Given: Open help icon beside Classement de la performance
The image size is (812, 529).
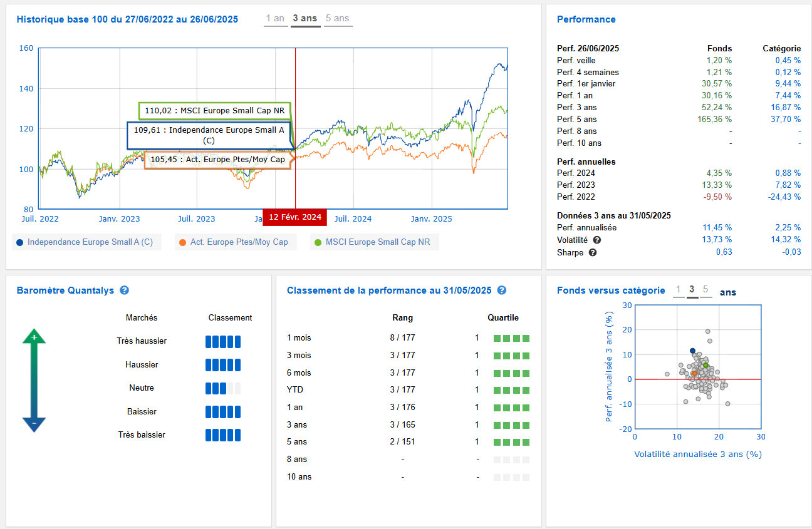Looking at the screenshot, I should (x=501, y=290).
